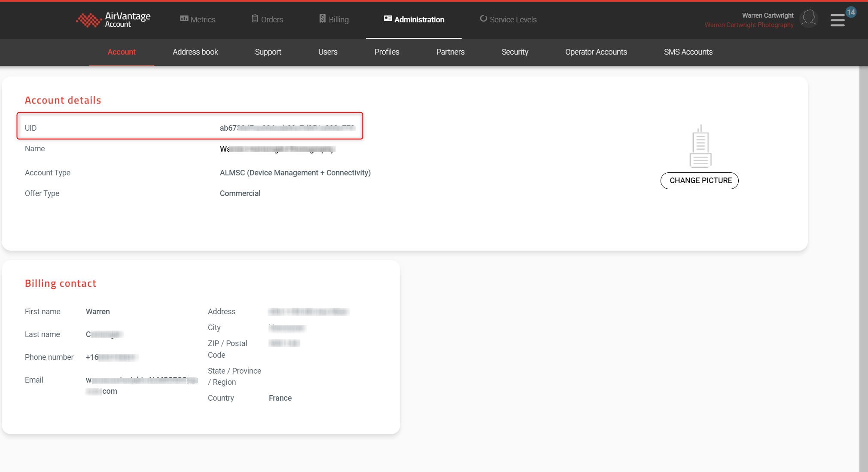Select the Operator Accounts tab

click(x=596, y=52)
